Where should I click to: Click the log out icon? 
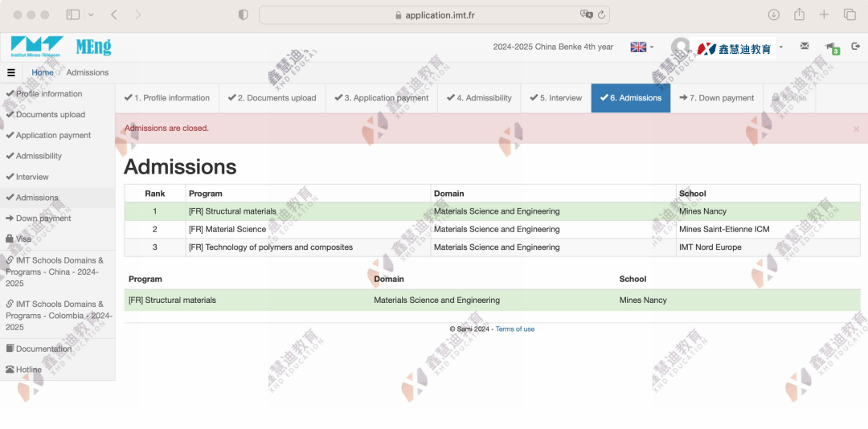[x=856, y=46]
